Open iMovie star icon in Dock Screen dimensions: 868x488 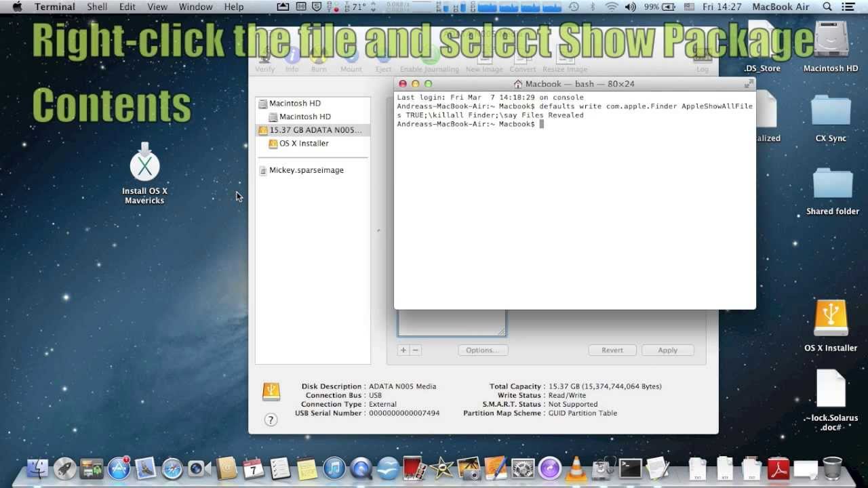[x=441, y=468]
